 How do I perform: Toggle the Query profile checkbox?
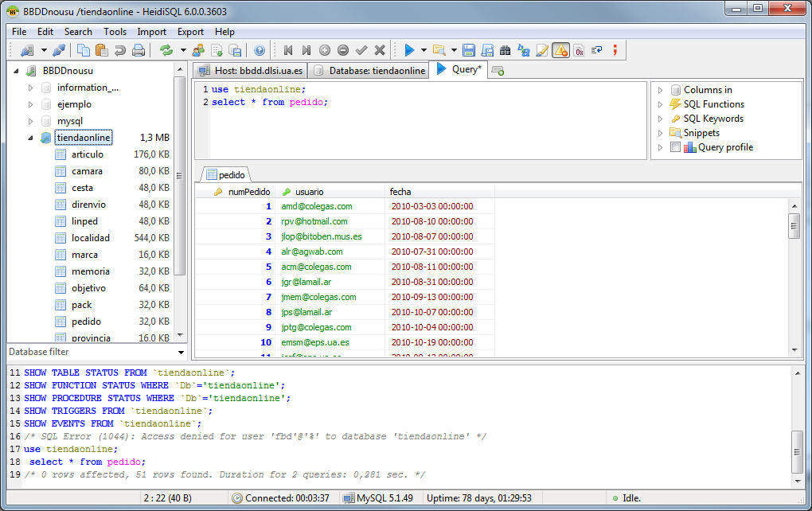pyautogui.click(x=675, y=147)
